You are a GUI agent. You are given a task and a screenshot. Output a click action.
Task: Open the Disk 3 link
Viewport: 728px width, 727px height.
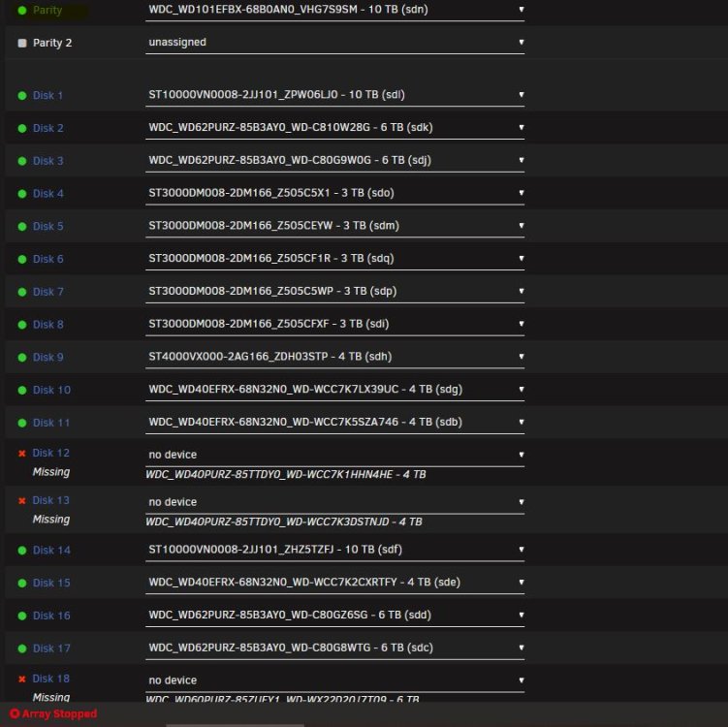coord(47,161)
